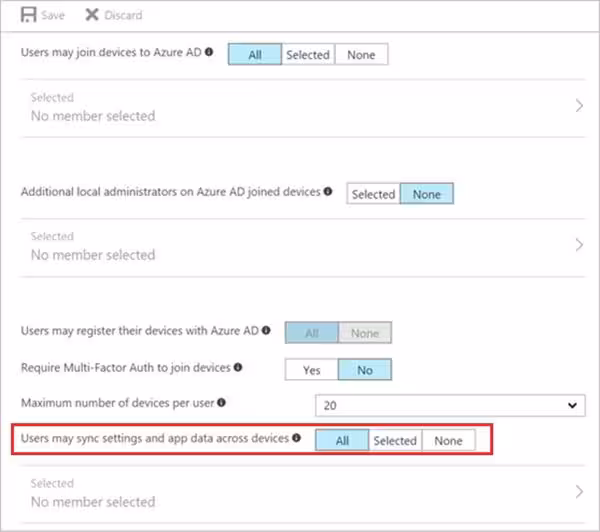This screenshot has width=600, height=532.
Task: Select No for Multi-Factor Auth requirement
Action: [x=365, y=370]
